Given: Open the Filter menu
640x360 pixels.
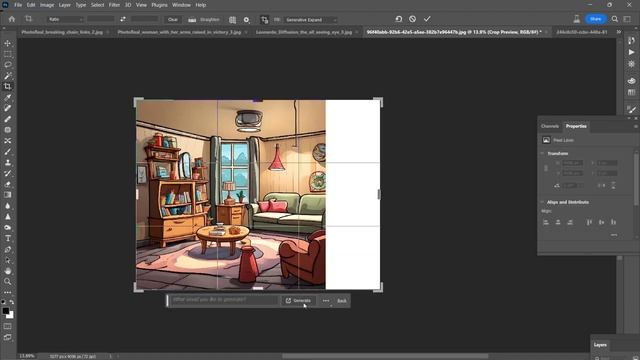Looking at the screenshot, I should coord(114,5).
